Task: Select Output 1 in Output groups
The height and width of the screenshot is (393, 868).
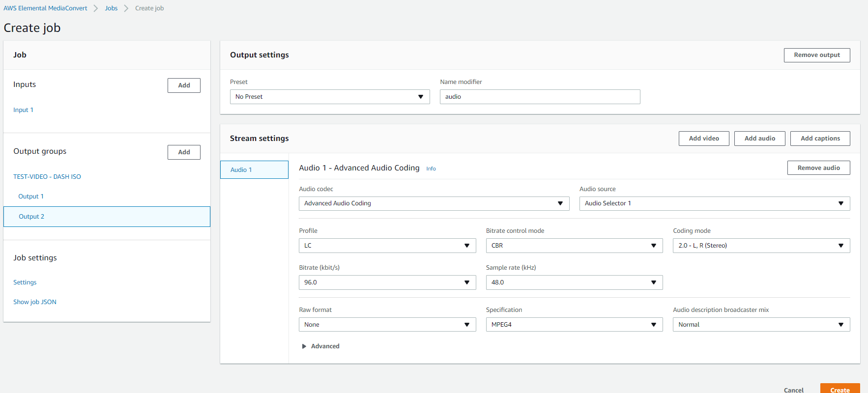Action: [x=31, y=196]
